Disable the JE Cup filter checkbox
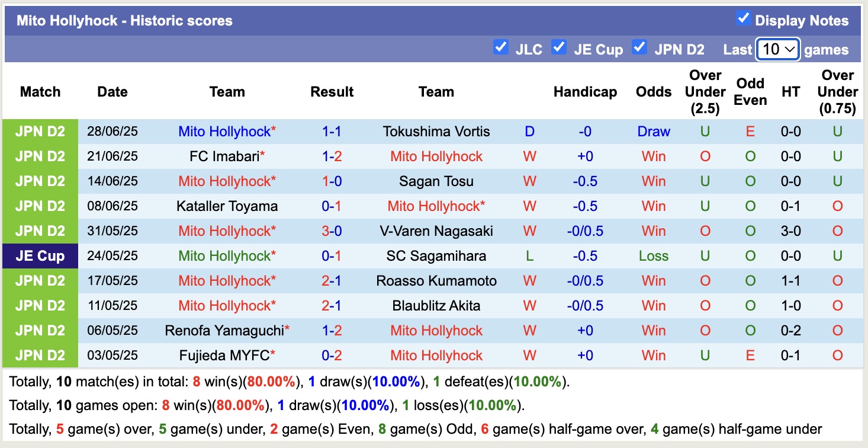Image resolution: width=868 pixels, height=448 pixels. tap(559, 47)
